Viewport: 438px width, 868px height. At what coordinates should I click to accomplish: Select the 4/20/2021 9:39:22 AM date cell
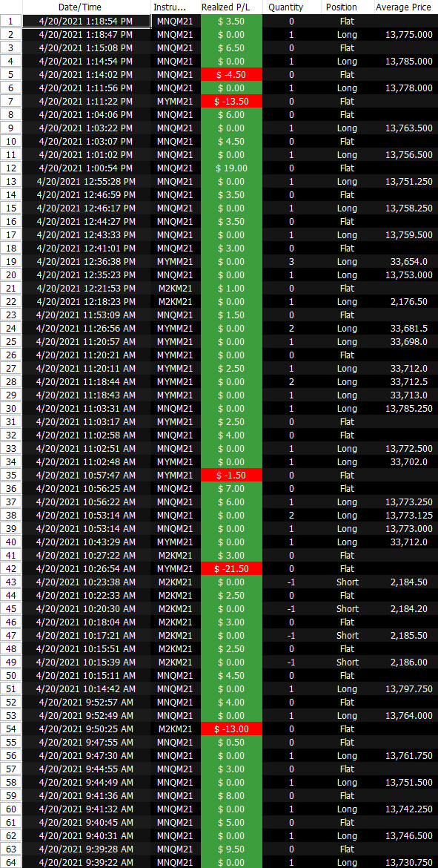pyautogui.click(x=86, y=862)
